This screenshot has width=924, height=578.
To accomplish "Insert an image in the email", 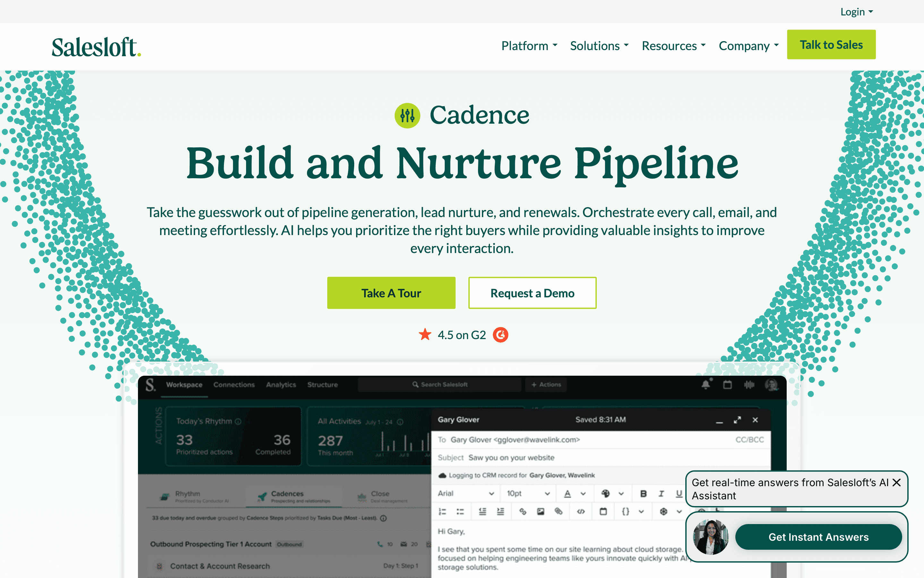I will point(541,512).
